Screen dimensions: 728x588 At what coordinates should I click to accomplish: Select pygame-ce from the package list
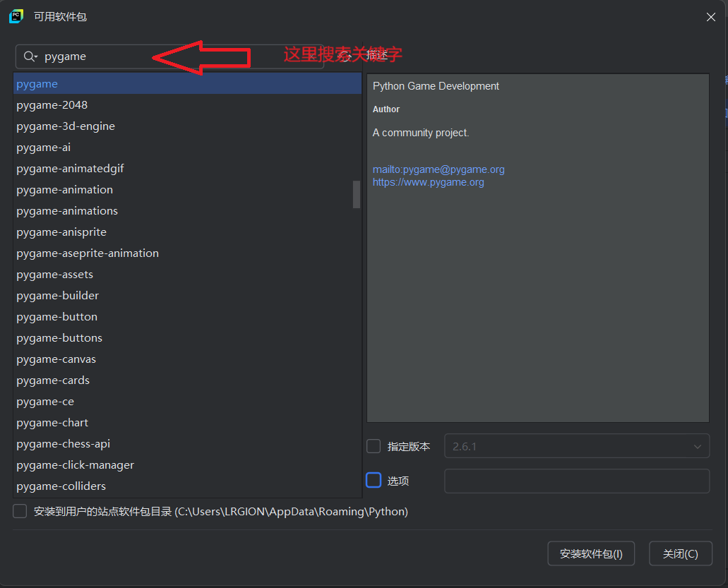(45, 402)
